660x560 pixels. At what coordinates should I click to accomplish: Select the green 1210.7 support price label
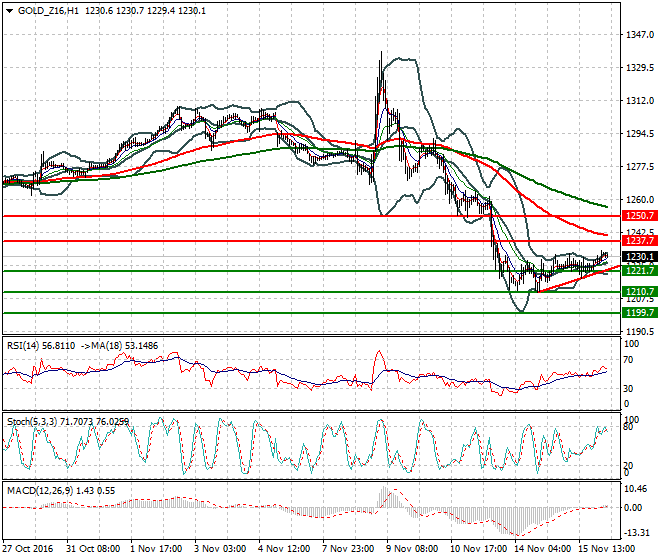(640, 292)
